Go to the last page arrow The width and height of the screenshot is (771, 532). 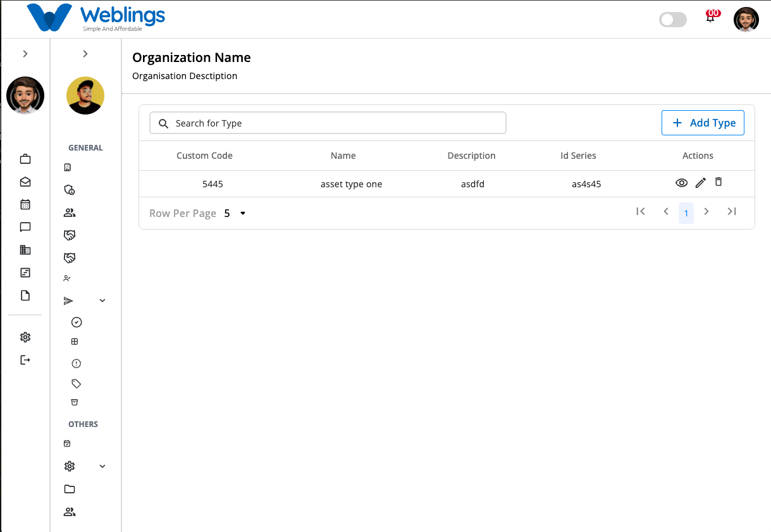tap(732, 212)
